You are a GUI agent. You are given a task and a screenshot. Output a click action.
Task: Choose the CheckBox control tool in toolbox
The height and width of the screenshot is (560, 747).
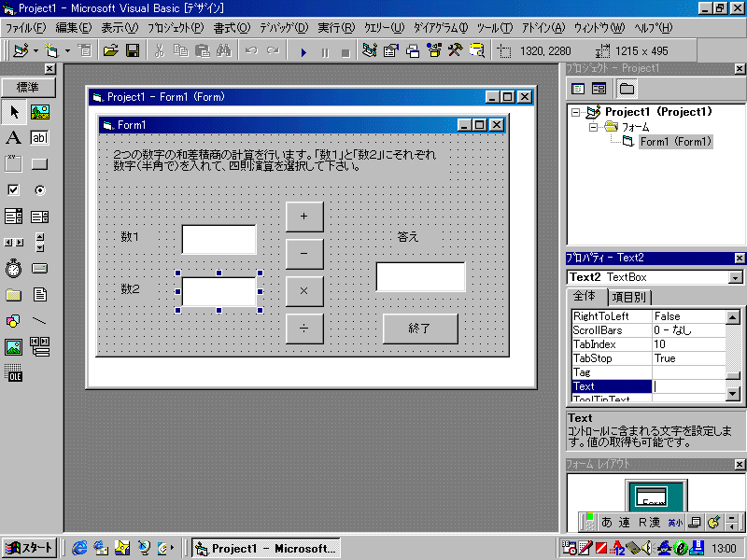(x=14, y=190)
